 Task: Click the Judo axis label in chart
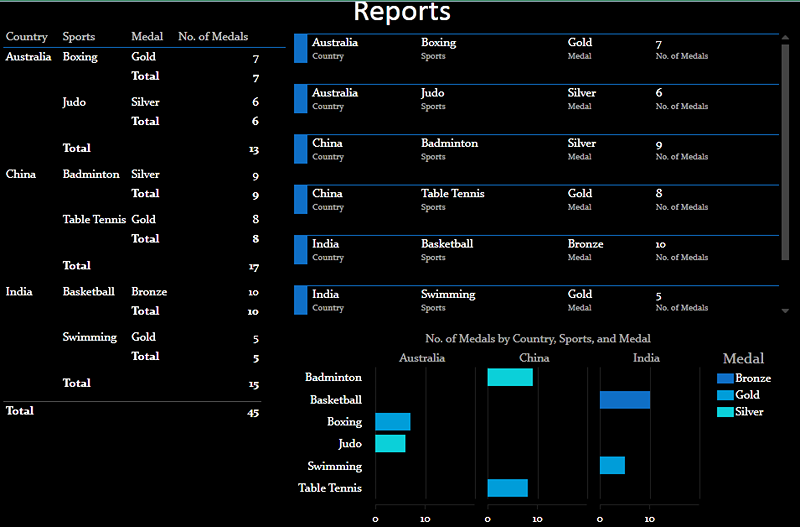click(350, 444)
